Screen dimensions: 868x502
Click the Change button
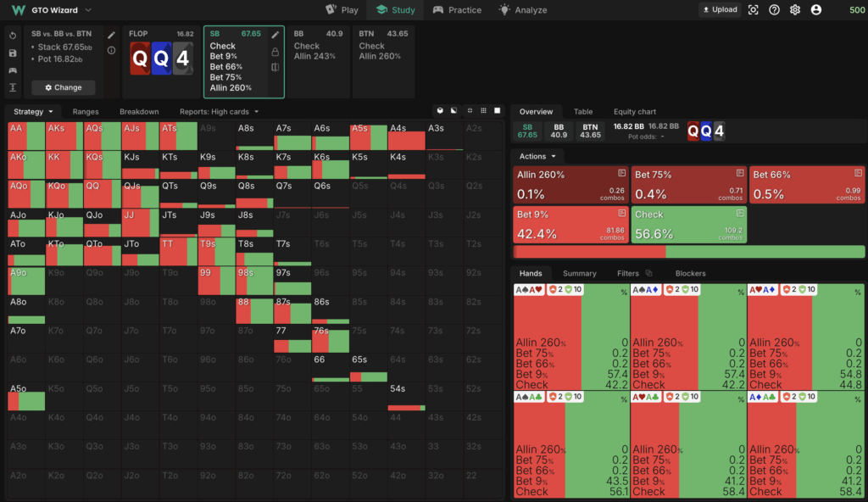[x=64, y=87]
